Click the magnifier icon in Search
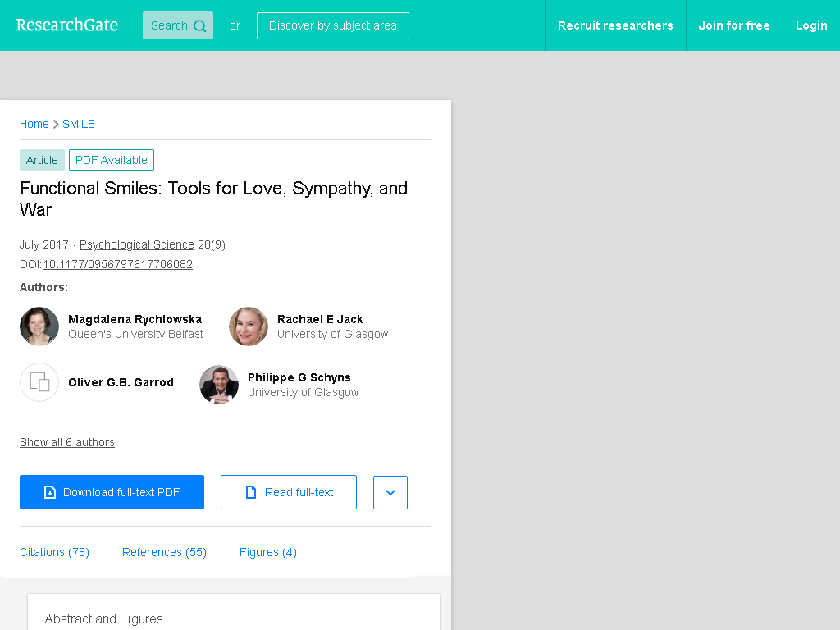This screenshot has width=840, height=630. click(x=200, y=25)
